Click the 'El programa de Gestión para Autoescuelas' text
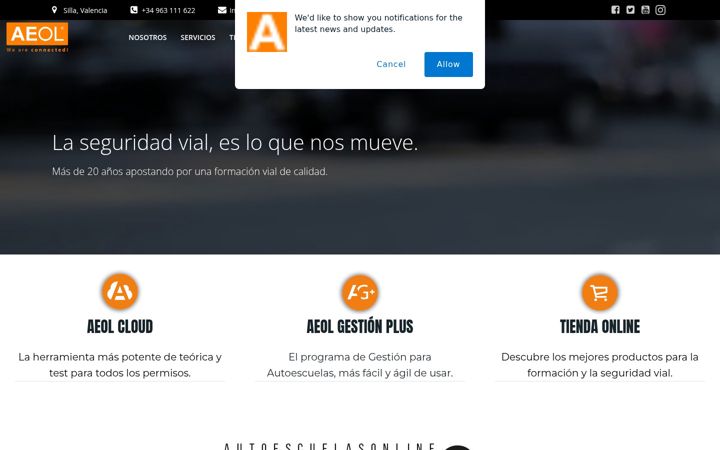 coord(360,365)
